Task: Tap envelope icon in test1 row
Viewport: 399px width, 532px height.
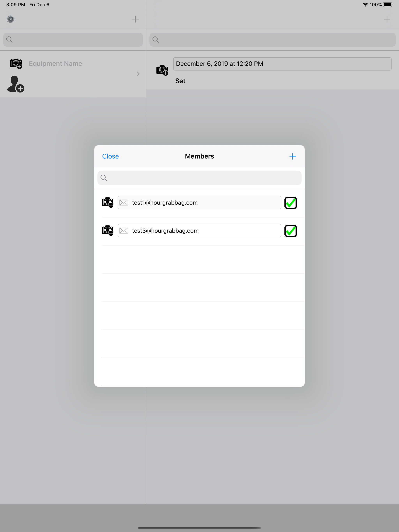Action: [124, 203]
